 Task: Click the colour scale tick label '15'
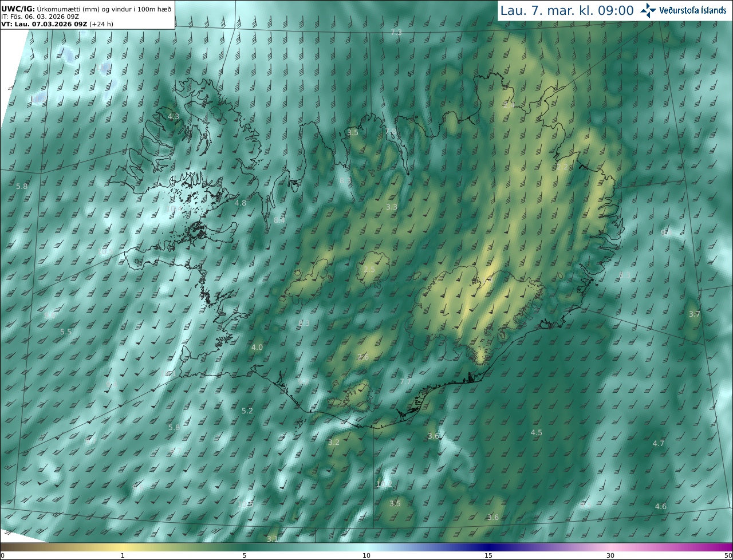click(x=488, y=555)
